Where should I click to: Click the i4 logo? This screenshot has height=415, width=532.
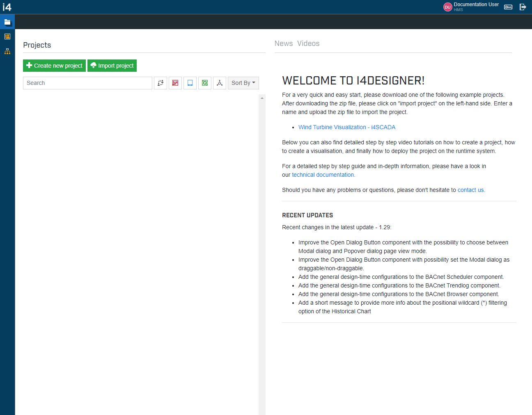7,7
